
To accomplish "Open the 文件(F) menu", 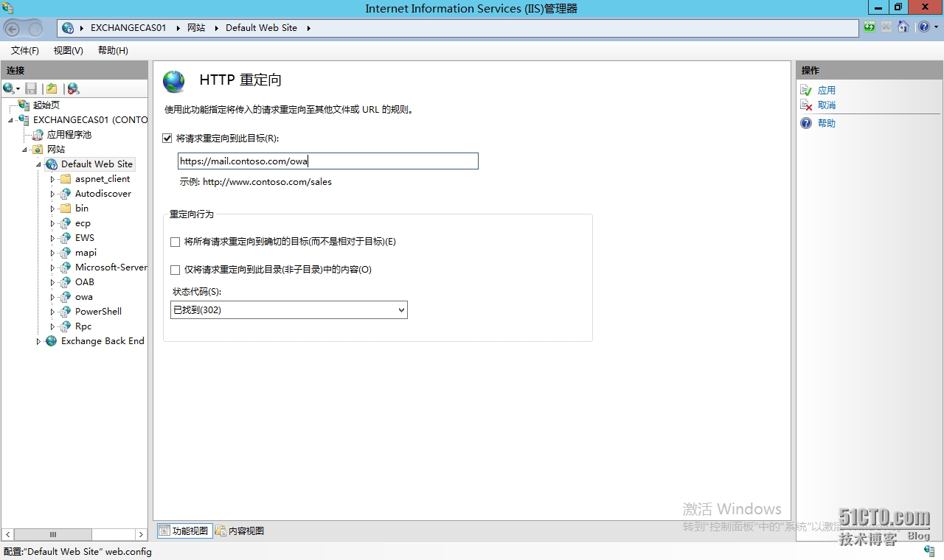I will [x=24, y=50].
